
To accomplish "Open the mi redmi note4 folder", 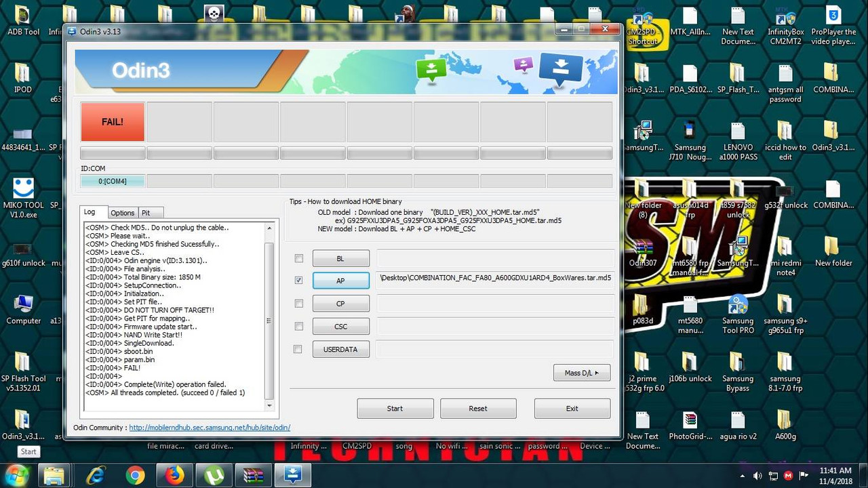I will 785,256.
